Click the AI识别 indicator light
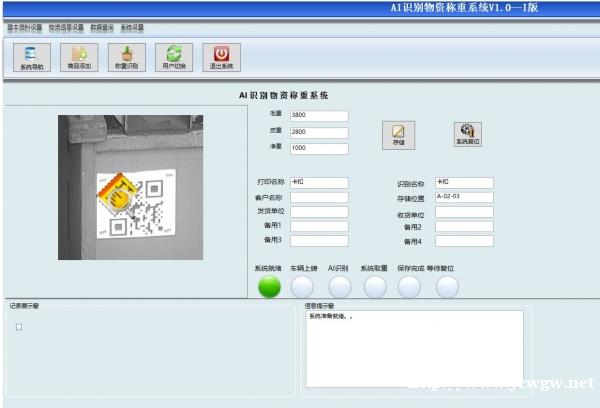600x408 pixels. (339, 287)
